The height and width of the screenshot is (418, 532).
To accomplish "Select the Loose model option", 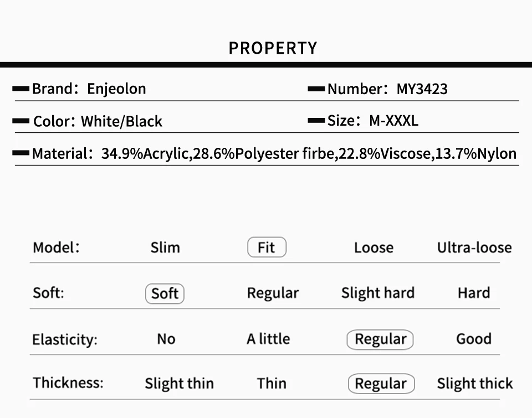I will pos(374,248).
